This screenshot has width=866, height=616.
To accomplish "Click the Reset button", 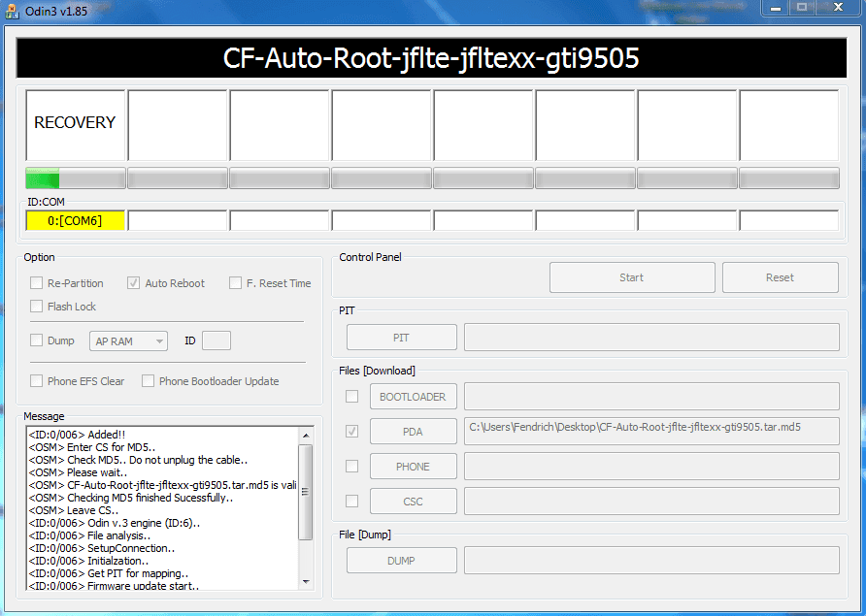I will 780,277.
